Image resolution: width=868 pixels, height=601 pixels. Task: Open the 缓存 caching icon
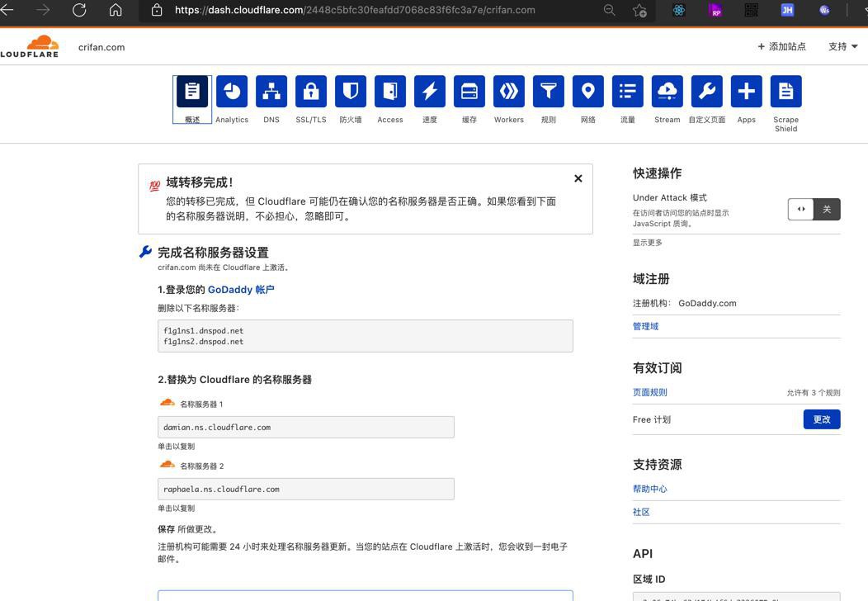[469, 92]
